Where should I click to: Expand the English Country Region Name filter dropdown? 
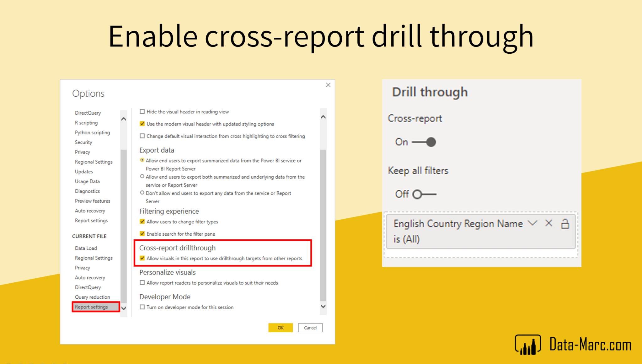(x=532, y=223)
